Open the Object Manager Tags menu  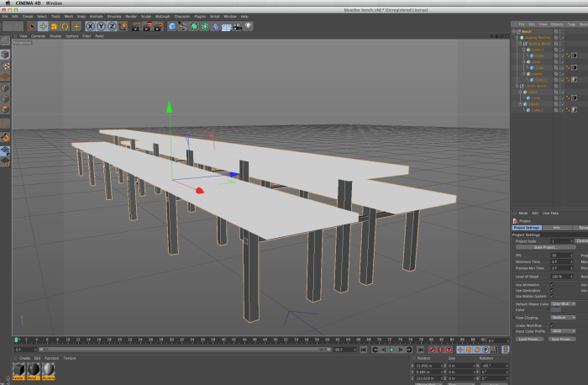tap(571, 24)
